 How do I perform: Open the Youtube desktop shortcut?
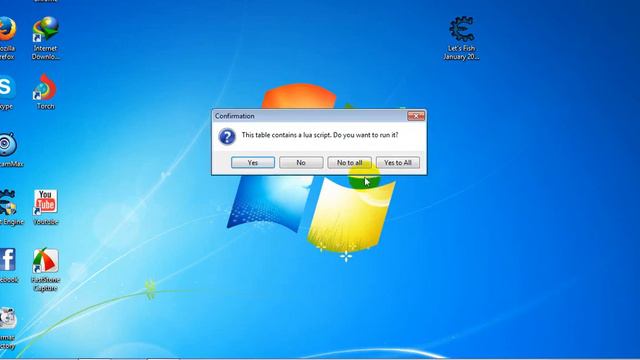pos(45,207)
